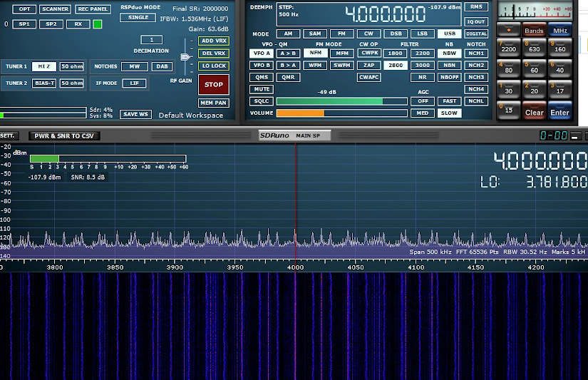
Task: Toggle the SP2 spectrum window
Action: coord(51,24)
